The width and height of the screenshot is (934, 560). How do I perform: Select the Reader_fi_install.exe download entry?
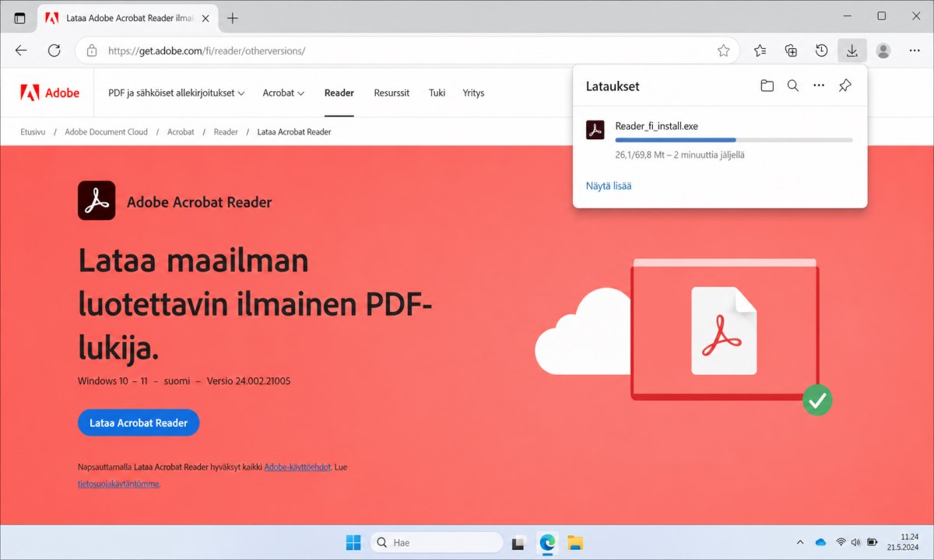[x=720, y=140]
